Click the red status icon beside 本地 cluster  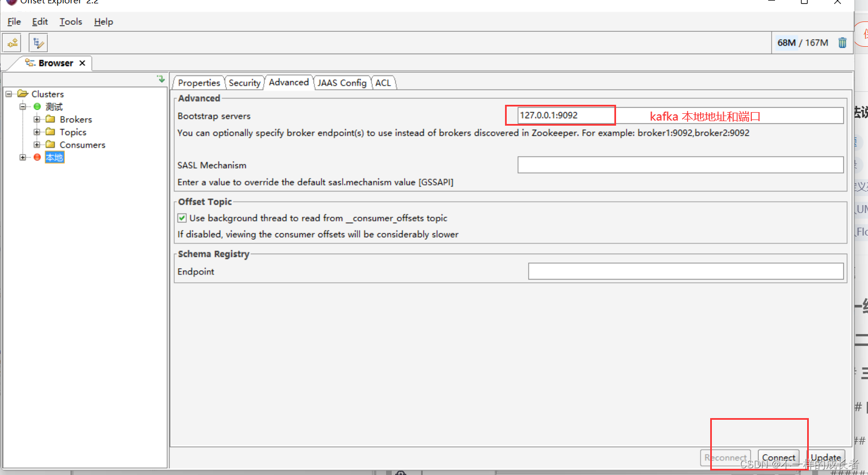coord(37,157)
